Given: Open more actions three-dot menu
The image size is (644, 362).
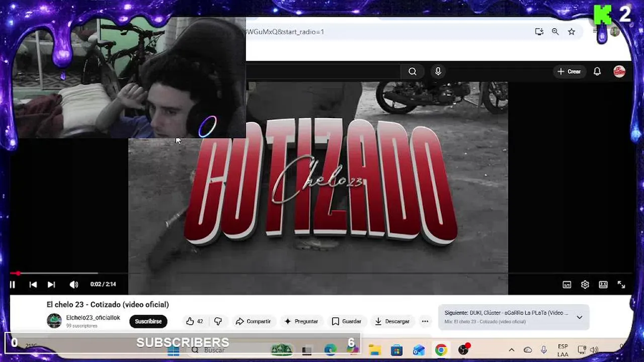Looking at the screenshot, I should coord(425,321).
